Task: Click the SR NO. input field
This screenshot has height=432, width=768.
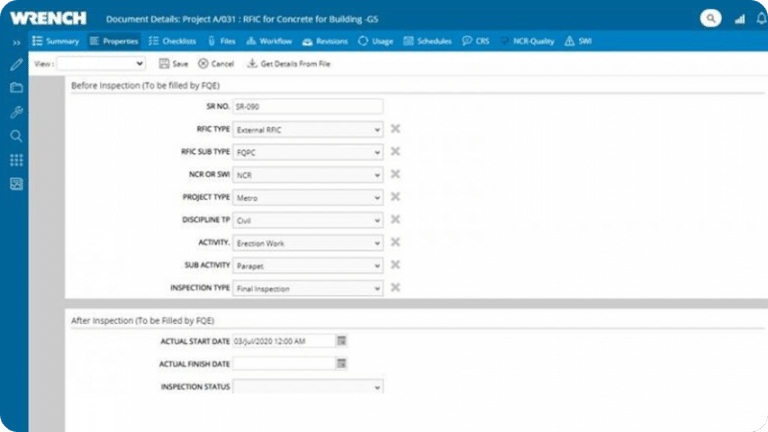Action: tap(308, 106)
